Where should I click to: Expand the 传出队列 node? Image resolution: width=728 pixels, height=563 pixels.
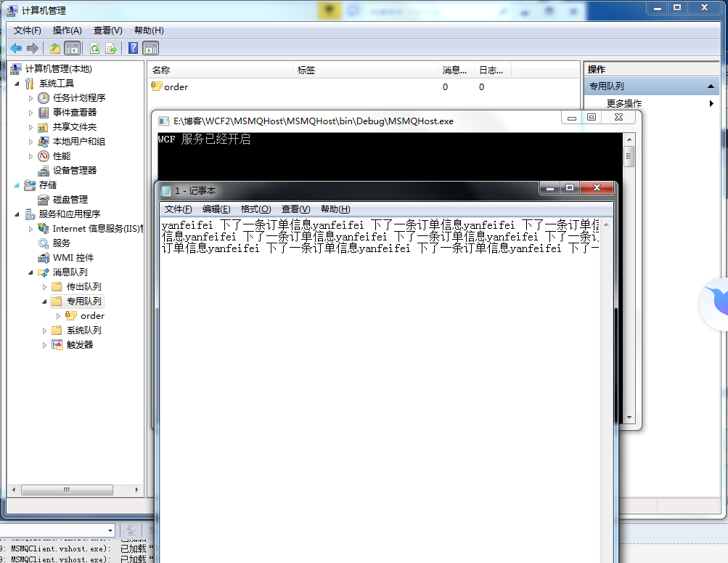[44, 287]
